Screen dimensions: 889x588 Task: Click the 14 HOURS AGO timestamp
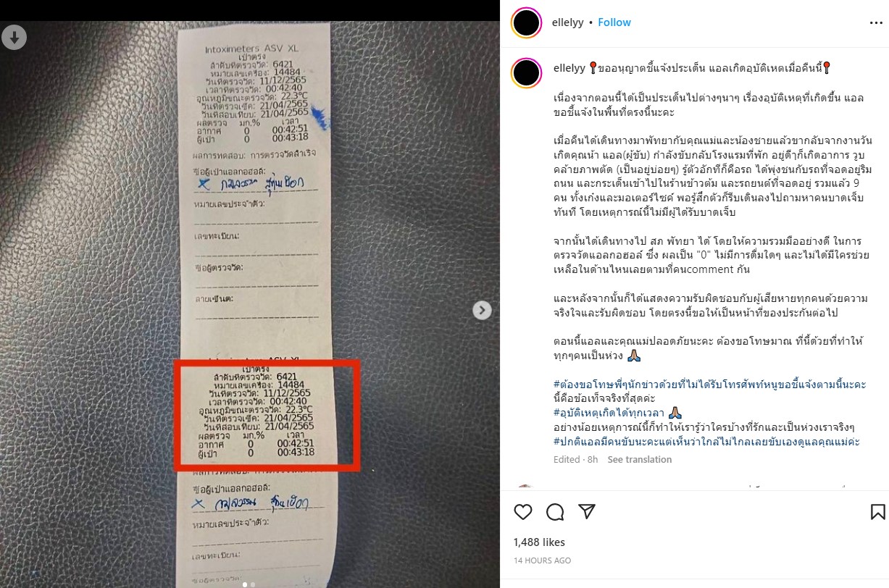pos(542,560)
